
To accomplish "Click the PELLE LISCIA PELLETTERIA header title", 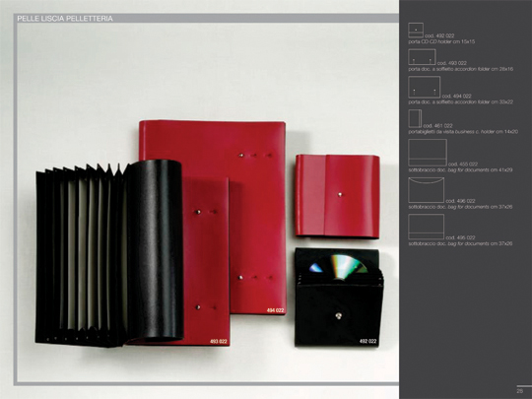I will point(65,19).
